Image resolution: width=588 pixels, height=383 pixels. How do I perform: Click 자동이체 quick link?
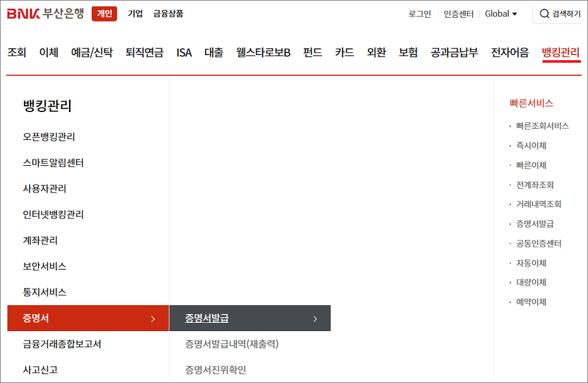tap(531, 263)
